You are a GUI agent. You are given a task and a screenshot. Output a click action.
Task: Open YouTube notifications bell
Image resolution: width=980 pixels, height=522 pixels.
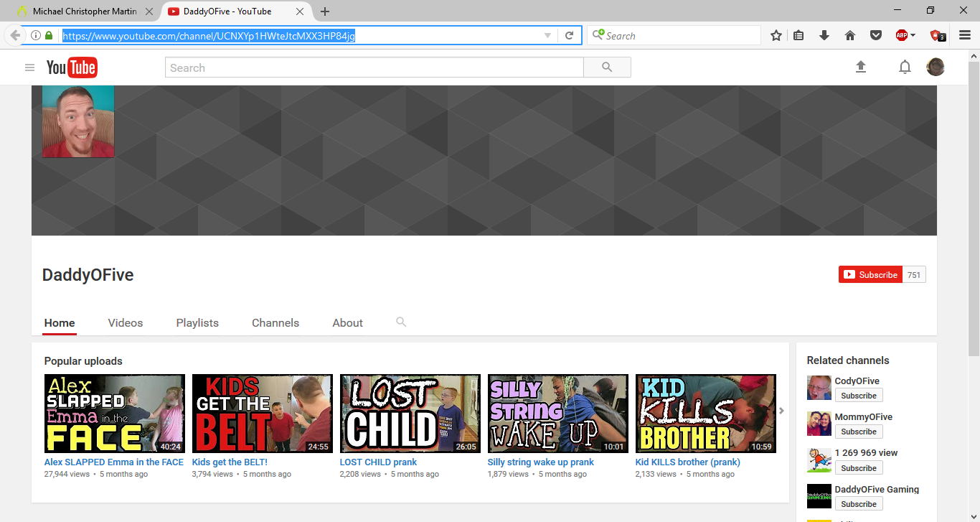point(905,67)
